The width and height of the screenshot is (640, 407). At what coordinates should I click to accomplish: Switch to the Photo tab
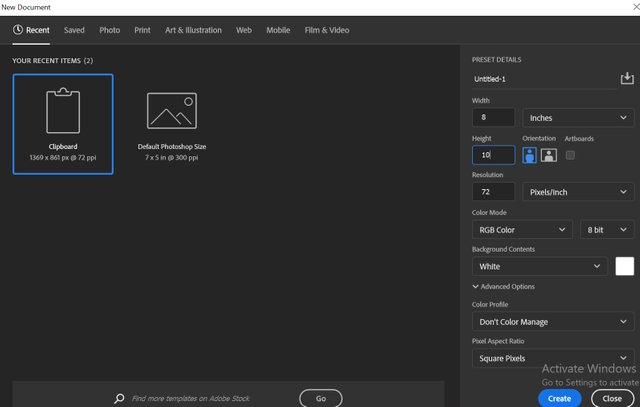[x=110, y=30]
